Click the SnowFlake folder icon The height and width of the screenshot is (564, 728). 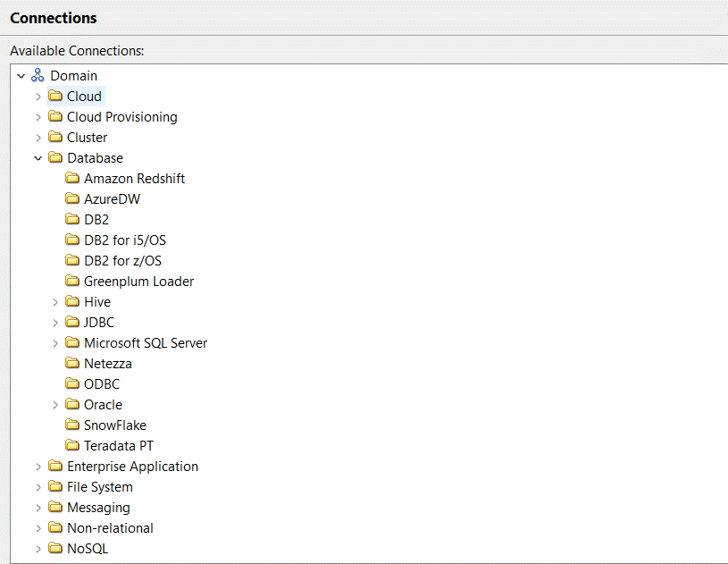[72, 425]
